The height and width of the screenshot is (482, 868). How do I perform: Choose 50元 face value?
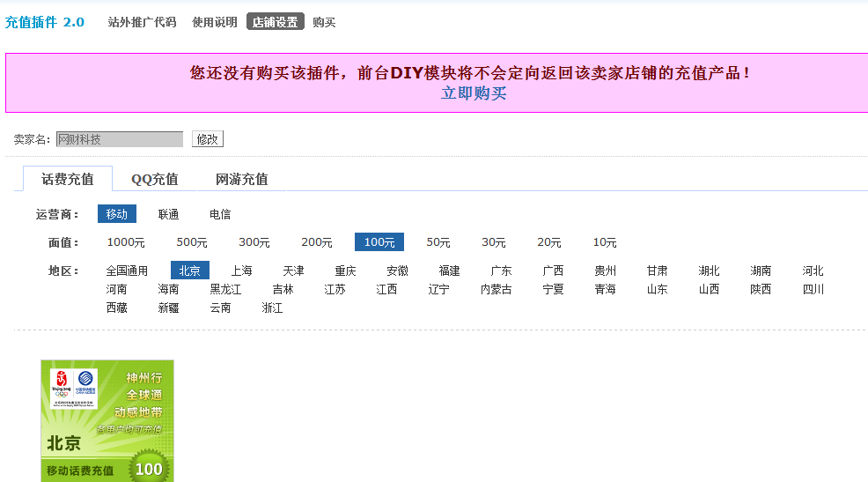click(x=438, y=242)
